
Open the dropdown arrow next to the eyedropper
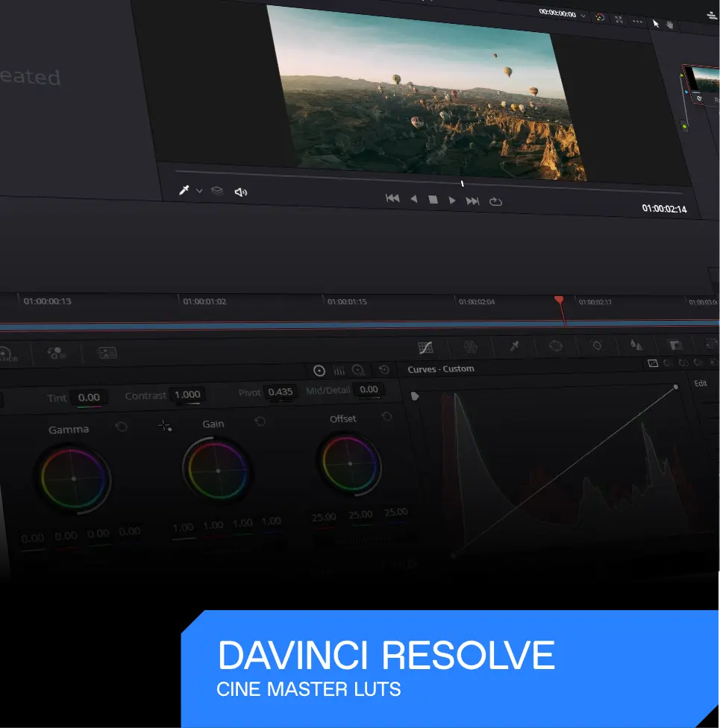[199, 192]
